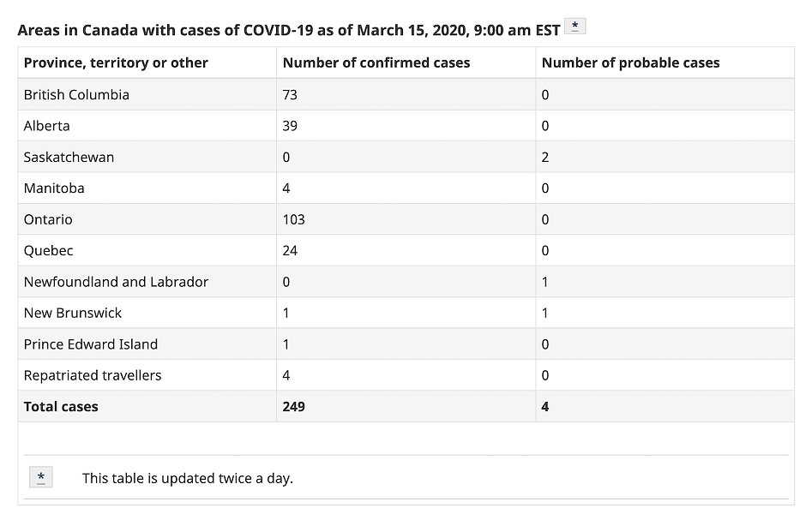
Task: Click the total confirmed value 249
Action: point(293,406)
